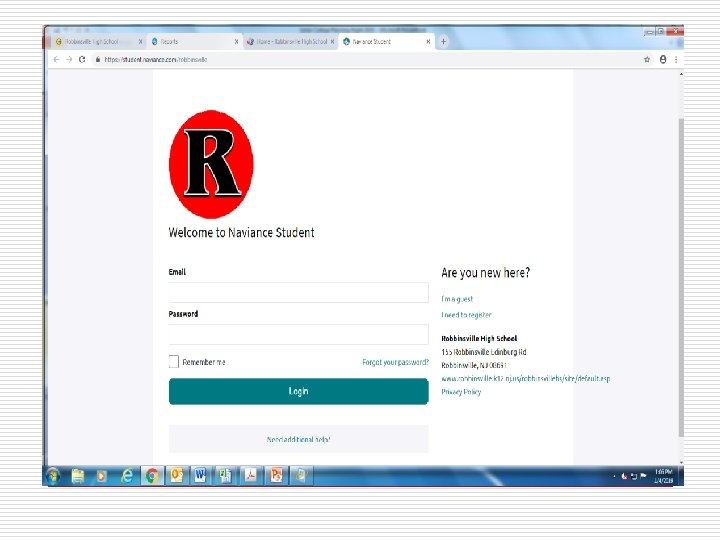Click the red R school logo
This screenshot has width=720, height=540.
[211, 164]
